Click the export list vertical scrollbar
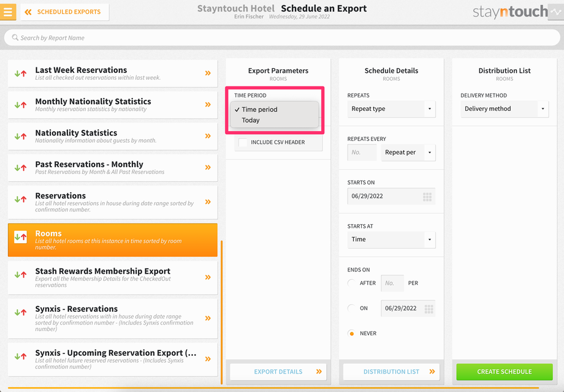The height and width of the screenshot is (392, 564). point(221,312)
